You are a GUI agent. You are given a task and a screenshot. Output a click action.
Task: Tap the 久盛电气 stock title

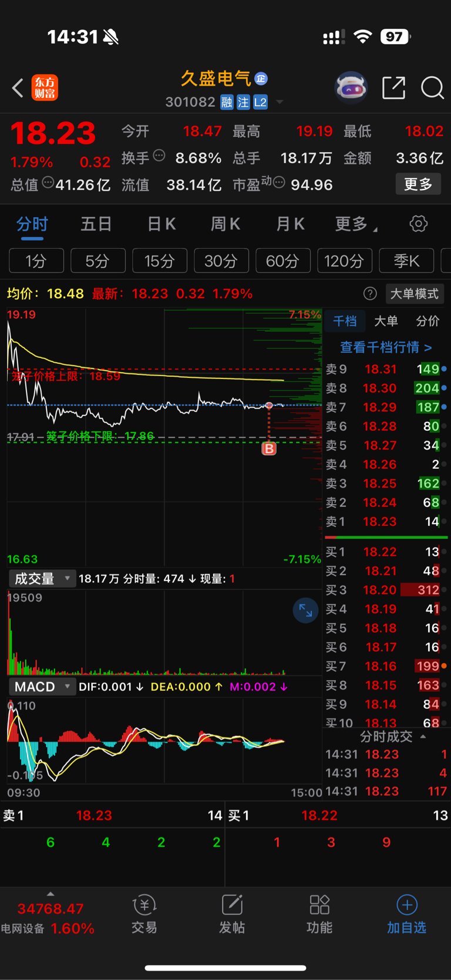pos(216,79)
